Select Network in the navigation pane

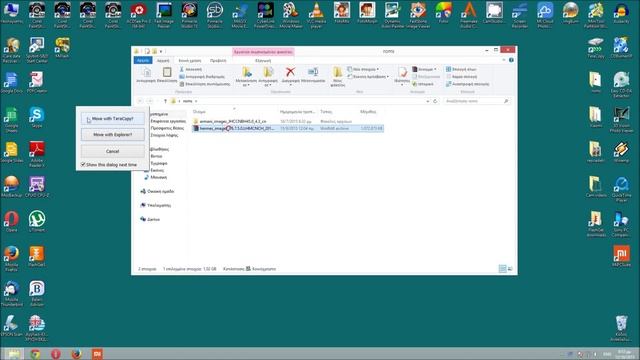pyautogui.click(x=150, y=219)
